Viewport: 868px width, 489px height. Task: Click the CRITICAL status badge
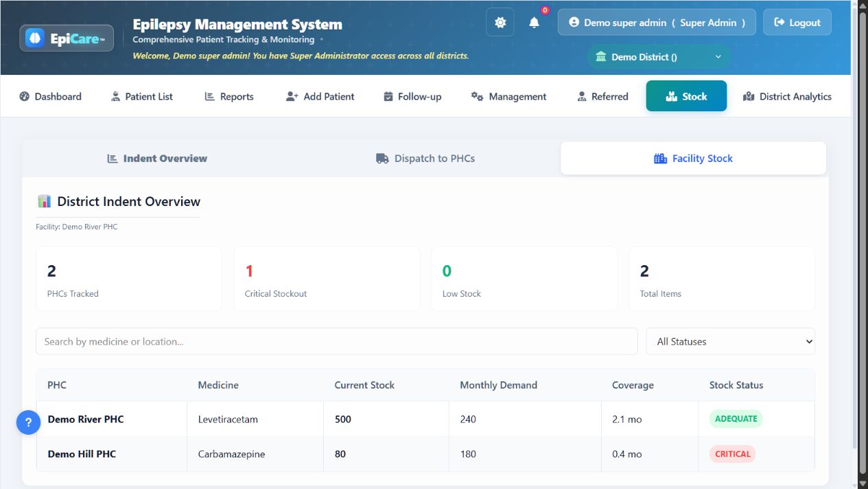(732, 453)
